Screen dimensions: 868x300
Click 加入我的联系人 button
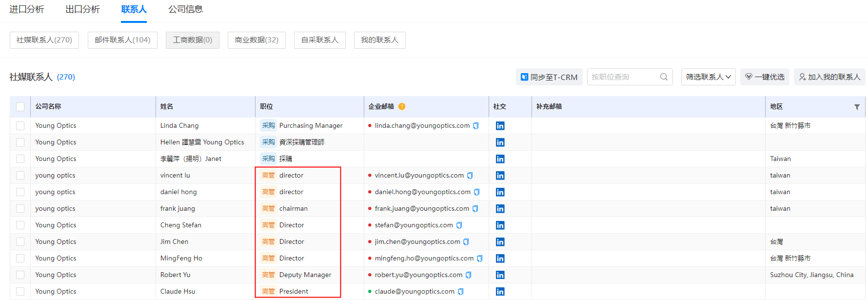click(x=829, y=77)
